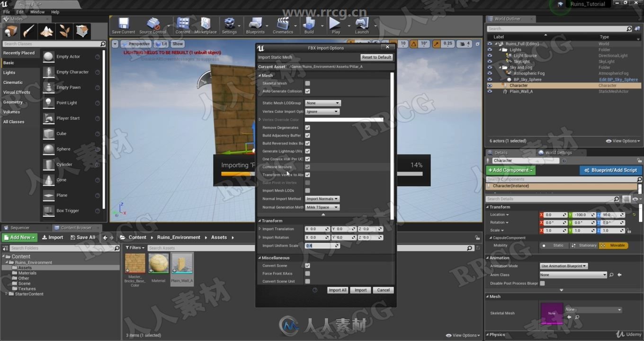Click the Launch toolbar icon
The height and width of the screenshot is (341, 644).
[x=362, y=26]
